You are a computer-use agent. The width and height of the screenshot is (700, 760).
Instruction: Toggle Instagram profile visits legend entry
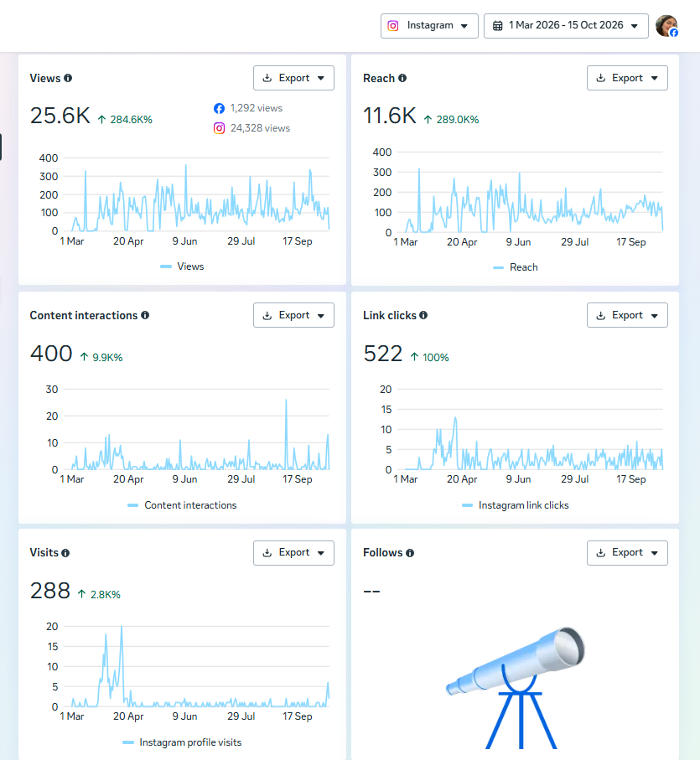tap(182, 742)
